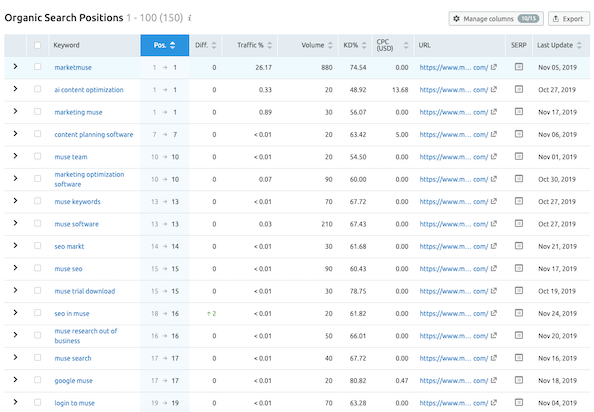Sort table by Pos. column header
594x412 pixels.
pyautogui.click(x=165, y=45)
